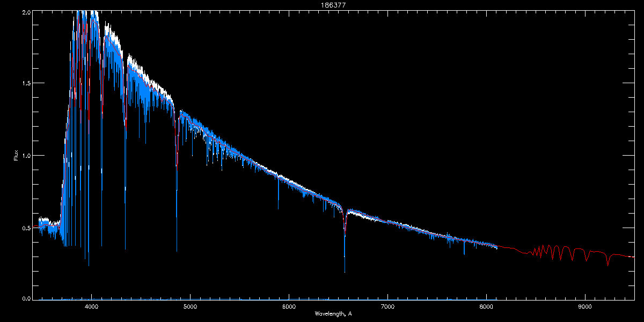Click the 1.5 flux tick label
The image size is (644, 322).
25,83
